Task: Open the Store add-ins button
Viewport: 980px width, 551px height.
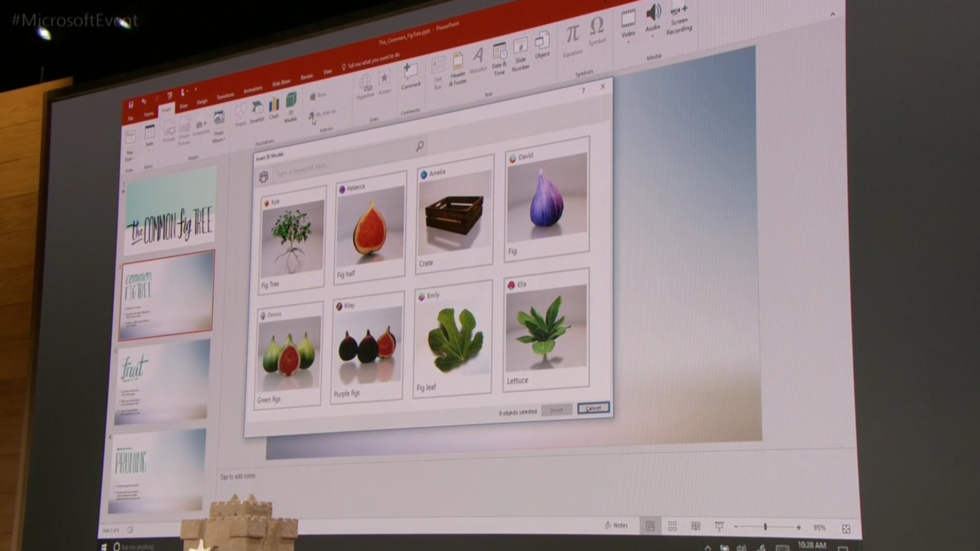Action: coord(318,95)
